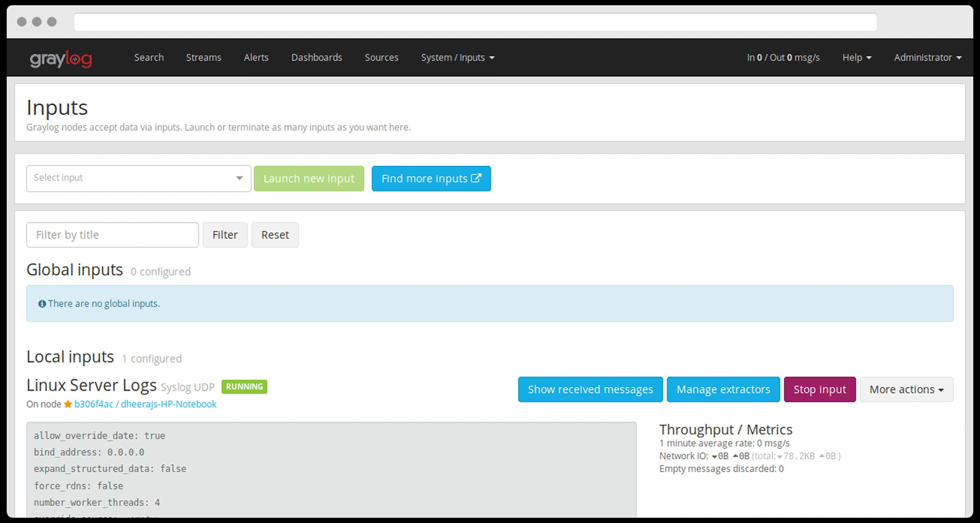Click the gold star node icon
Viewport: 980px width, 523px height.
click(68, 404)
